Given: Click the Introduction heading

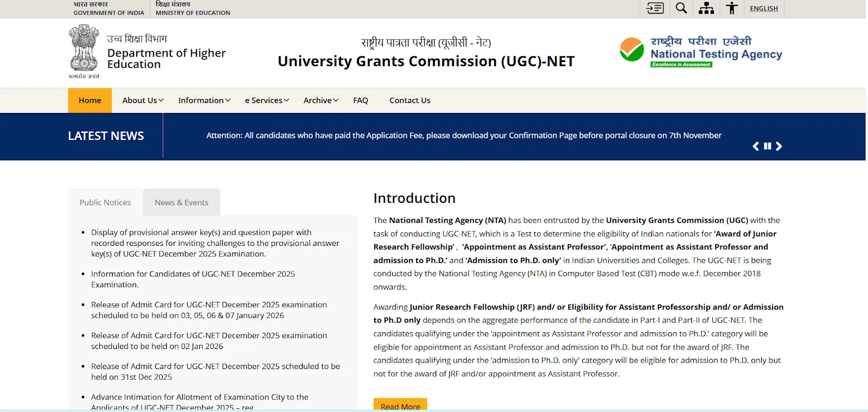Looking at the screenshot, I should click(x=414, y=198).
